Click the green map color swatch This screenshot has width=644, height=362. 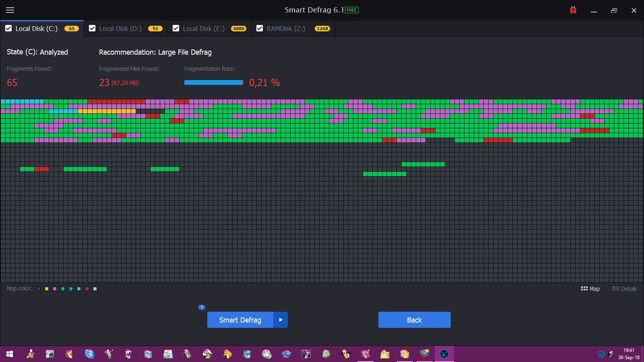63,289
